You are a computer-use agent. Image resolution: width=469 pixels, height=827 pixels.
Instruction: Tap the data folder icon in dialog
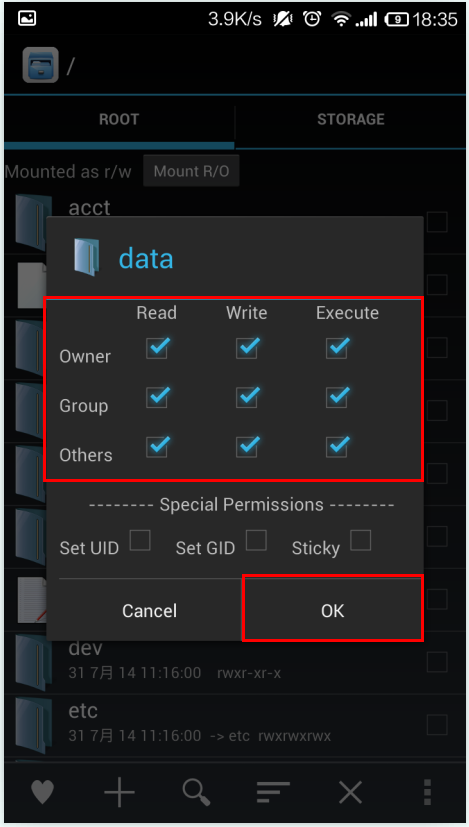pos(87,257)
